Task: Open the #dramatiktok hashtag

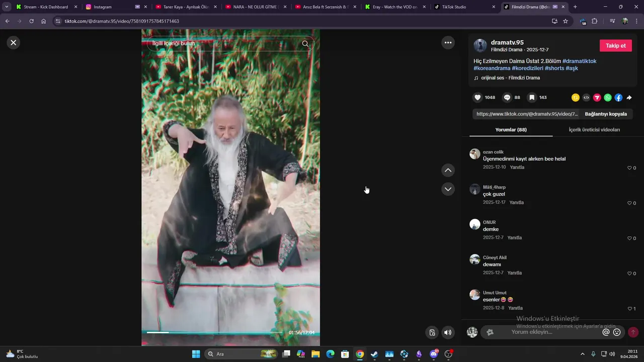Action: (x=579, y=61)
